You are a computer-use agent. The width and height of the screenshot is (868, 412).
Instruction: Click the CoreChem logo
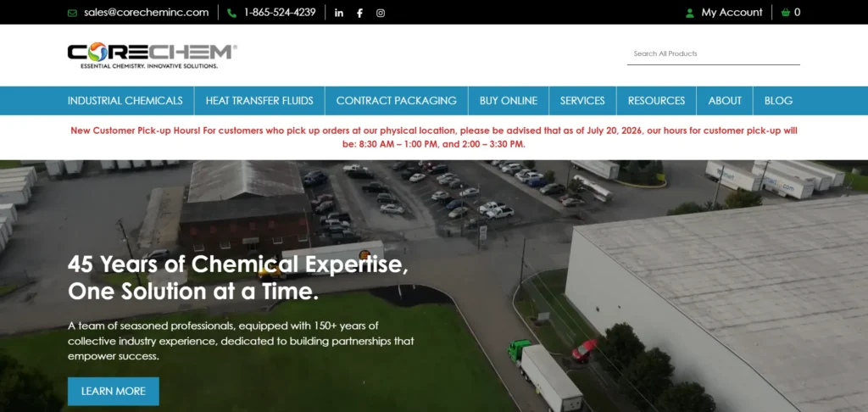pos(153,55)
